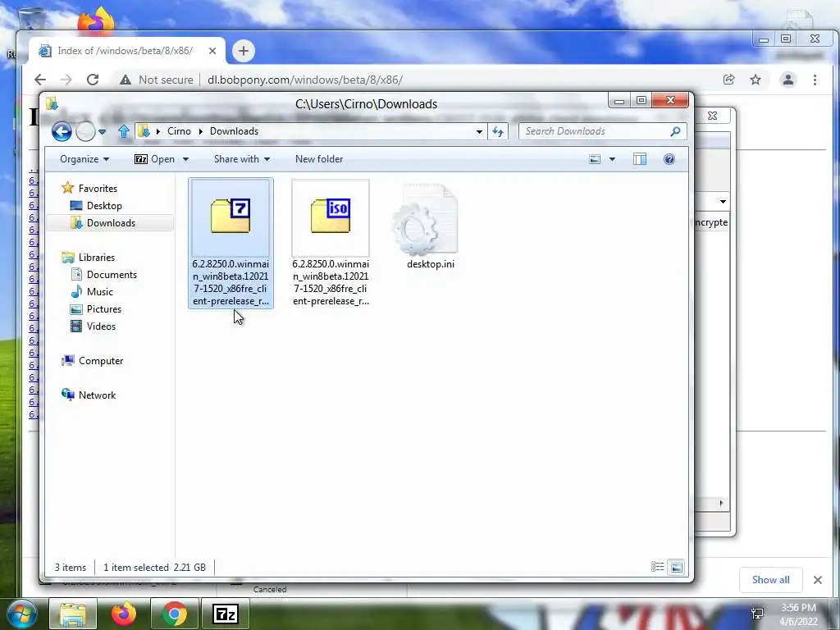The image size is (840, 630).
Task: Click the Chrome address bar URL
Action: coord(305,80)
